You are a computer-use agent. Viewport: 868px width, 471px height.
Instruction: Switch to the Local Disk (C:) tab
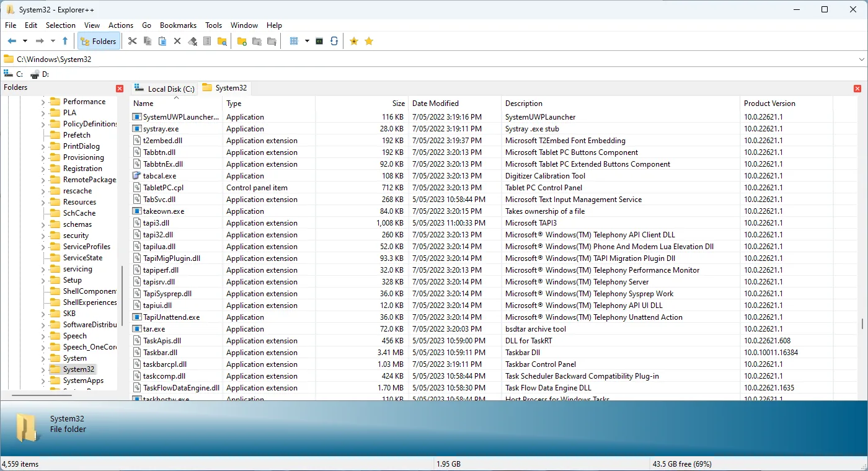(164, 89)
